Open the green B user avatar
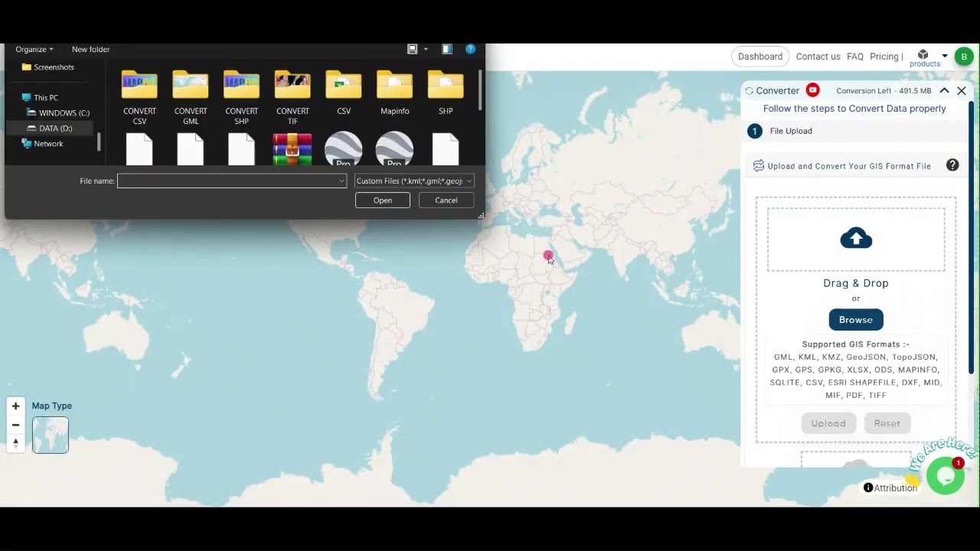This screenshot has height=551, width=980. pyautogui.click(x=964, y=57)
